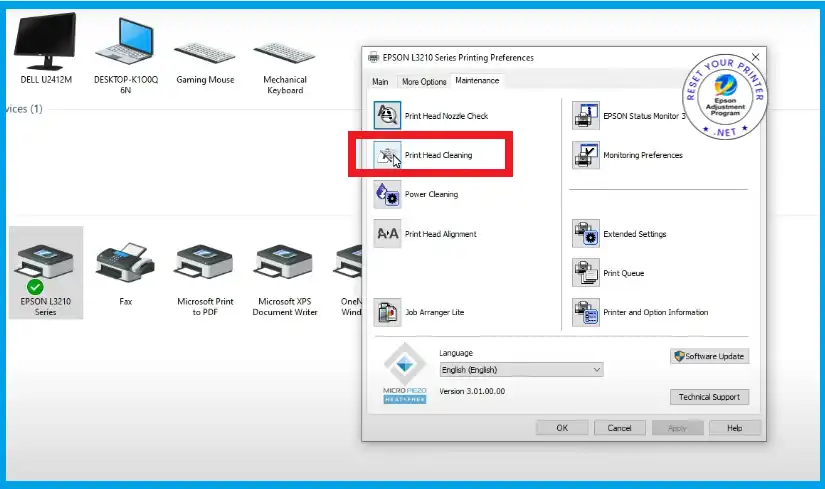825x489 pixels.
Task: Select the Gaming Mouse device
Action: click(x=205, y=62)
